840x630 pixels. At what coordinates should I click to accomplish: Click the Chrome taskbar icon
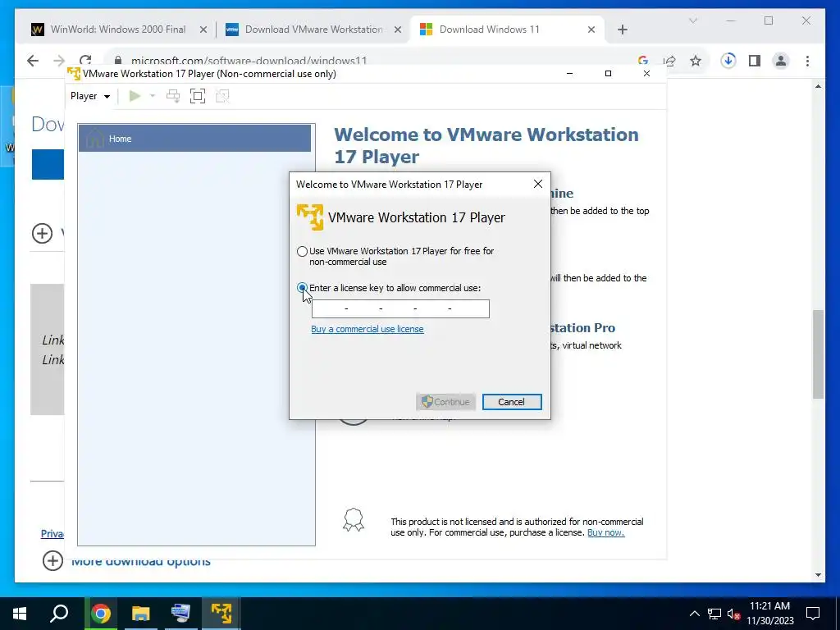point(101,614)
